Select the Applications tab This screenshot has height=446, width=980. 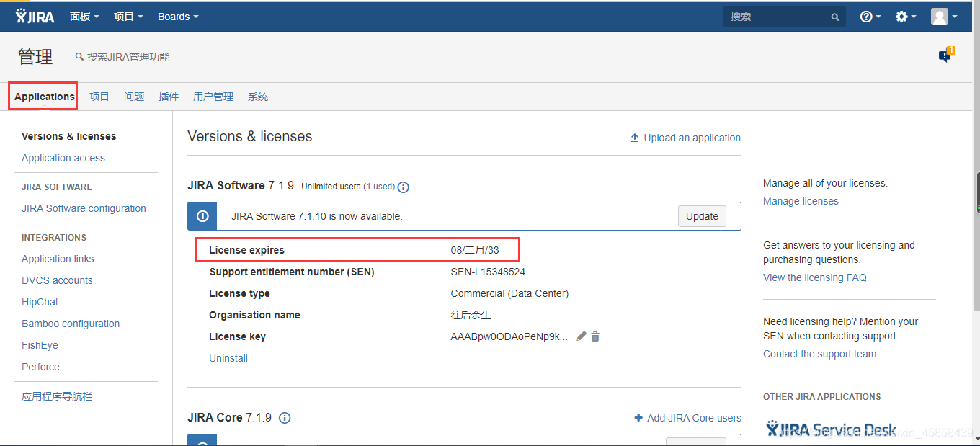click(x=45, y=97)
